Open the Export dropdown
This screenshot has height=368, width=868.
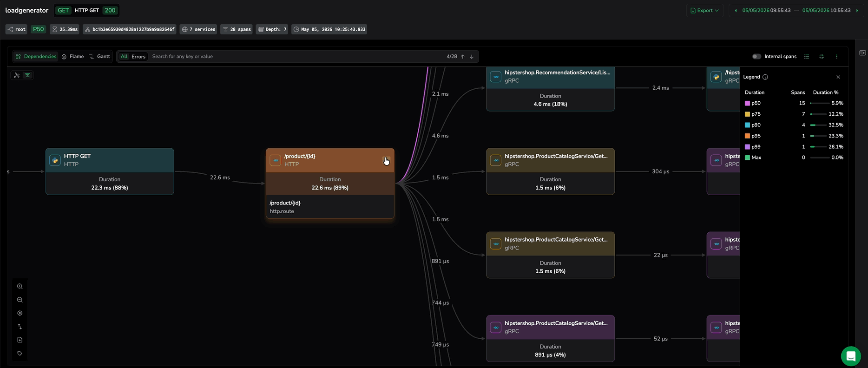(705, 10)
